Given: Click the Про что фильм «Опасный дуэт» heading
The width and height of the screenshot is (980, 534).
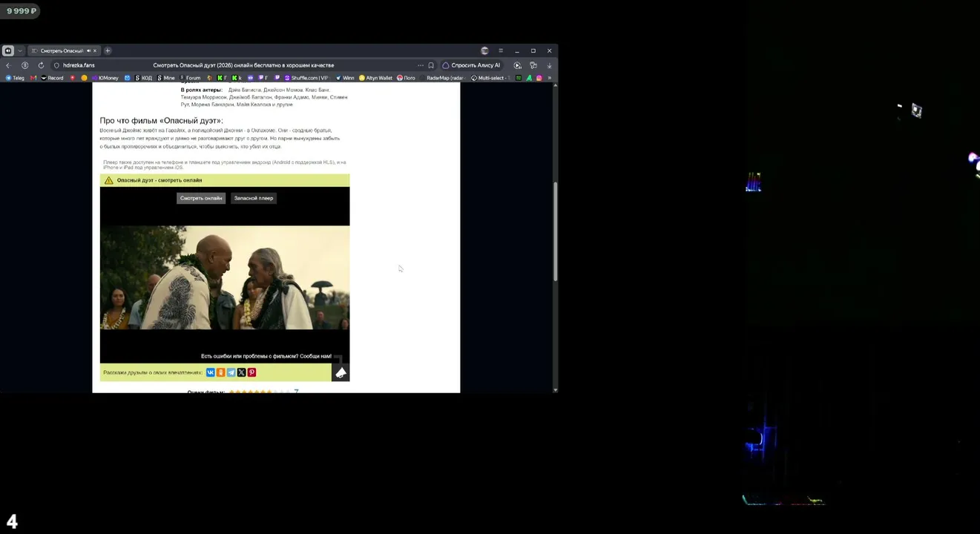Looking at the screenshot, I should (162, 120).
